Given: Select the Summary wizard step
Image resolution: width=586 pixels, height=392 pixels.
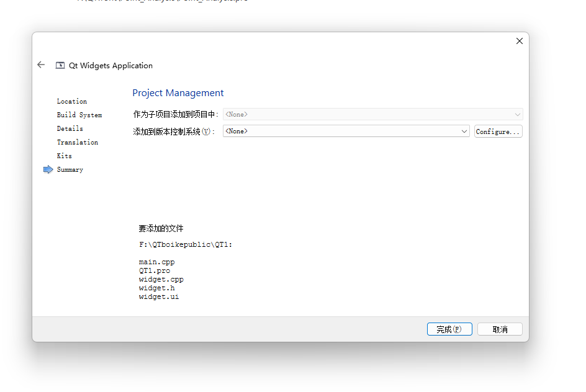Looking at the screenshot, I should click(x=70, y=169).
